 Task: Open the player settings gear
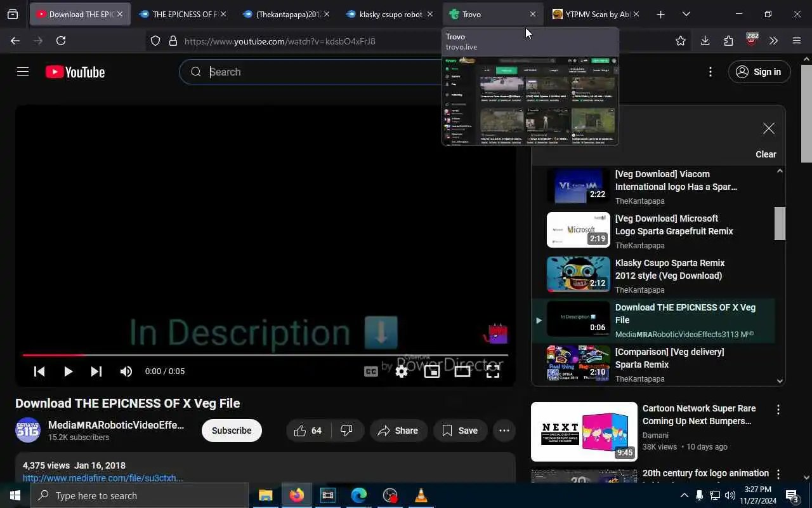[x=402, y=371]
